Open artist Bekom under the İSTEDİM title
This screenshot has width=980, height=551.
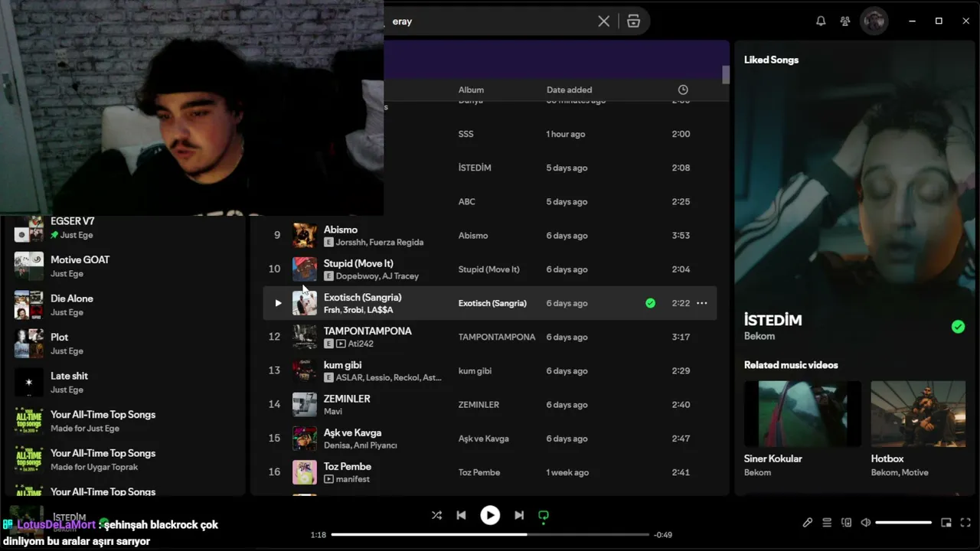point(759,336)
